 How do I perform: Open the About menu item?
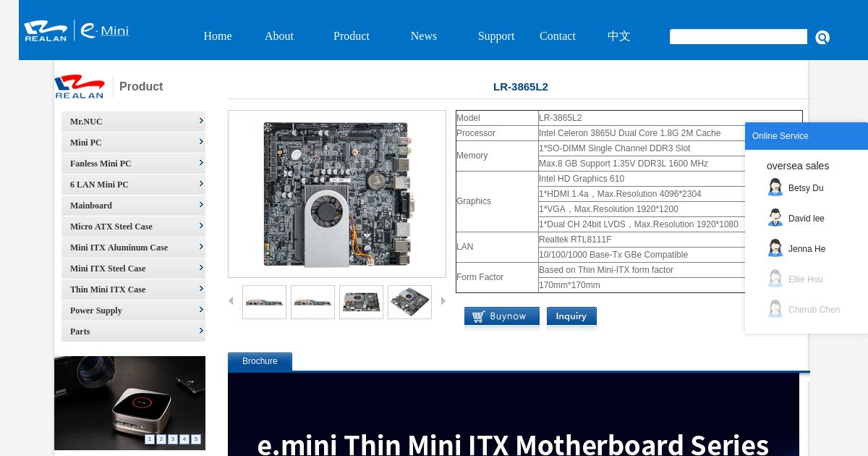pos(279,36)
